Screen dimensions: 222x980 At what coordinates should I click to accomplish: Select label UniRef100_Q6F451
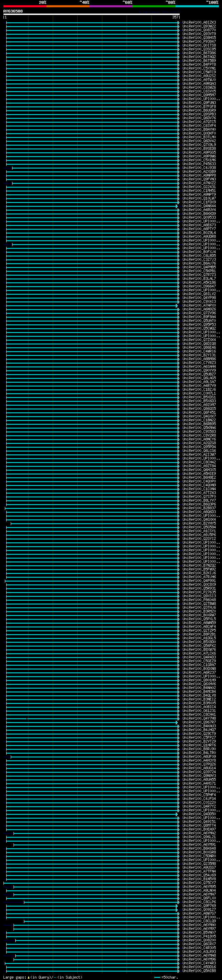pos(199,412)
